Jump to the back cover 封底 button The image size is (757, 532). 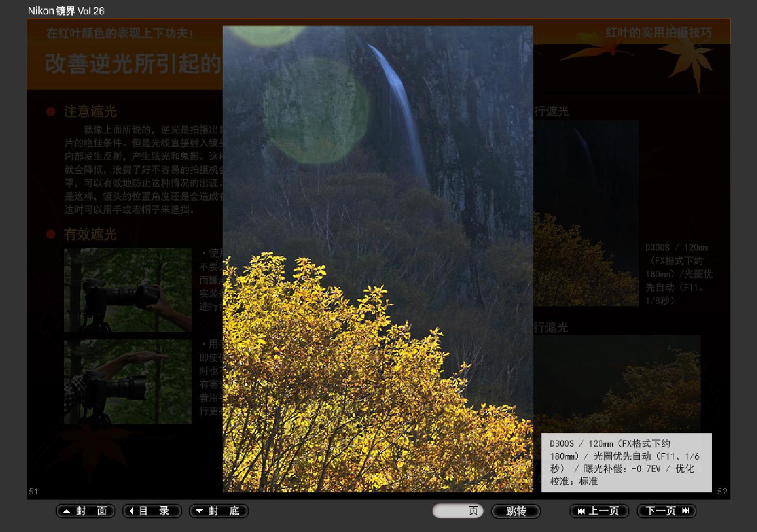(219, 511)
